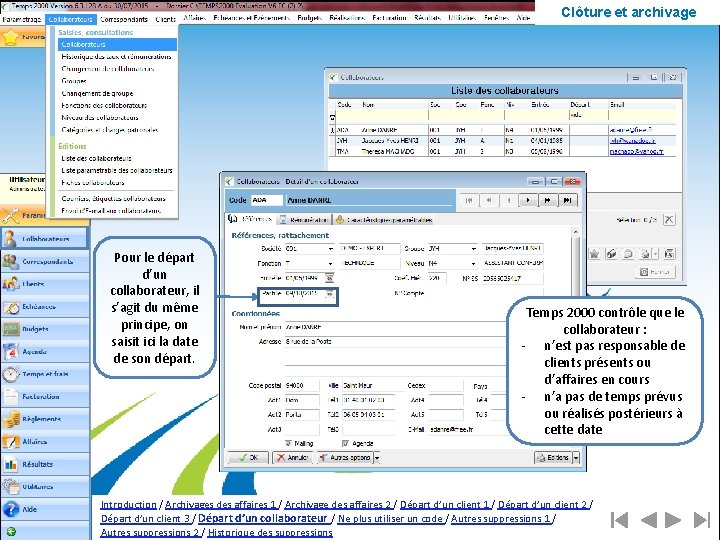Click the green arrow icon below Aide
The height and width of the screenshot is (540, 720).
click(x=11, y=532)
